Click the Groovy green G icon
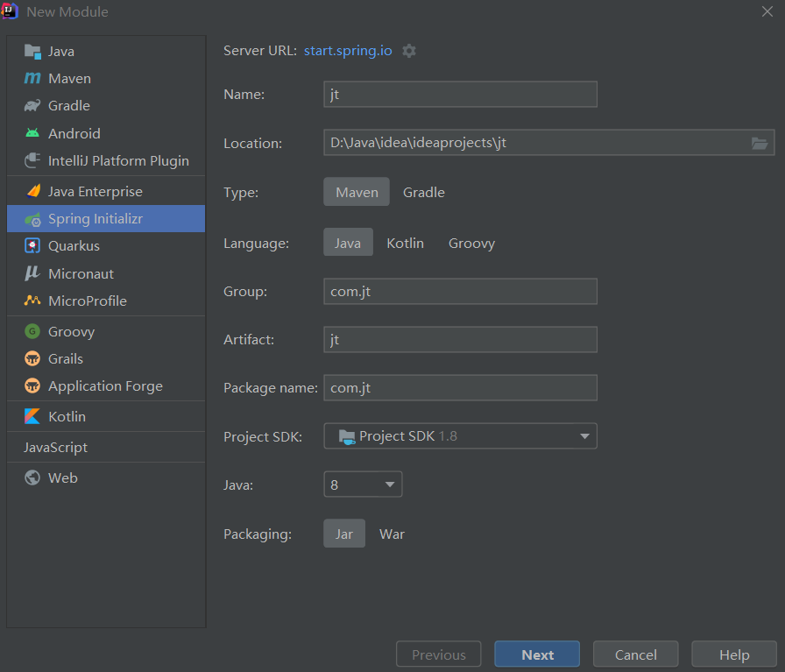Viewport: 785px width, 672px height. pos(32,331)
